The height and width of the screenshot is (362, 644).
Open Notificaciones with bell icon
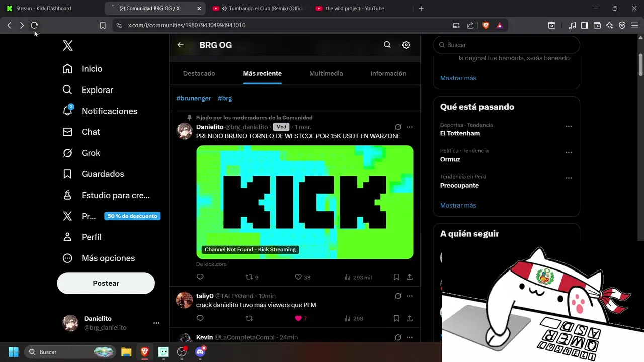pyautogui.click(x=100, y=111)
